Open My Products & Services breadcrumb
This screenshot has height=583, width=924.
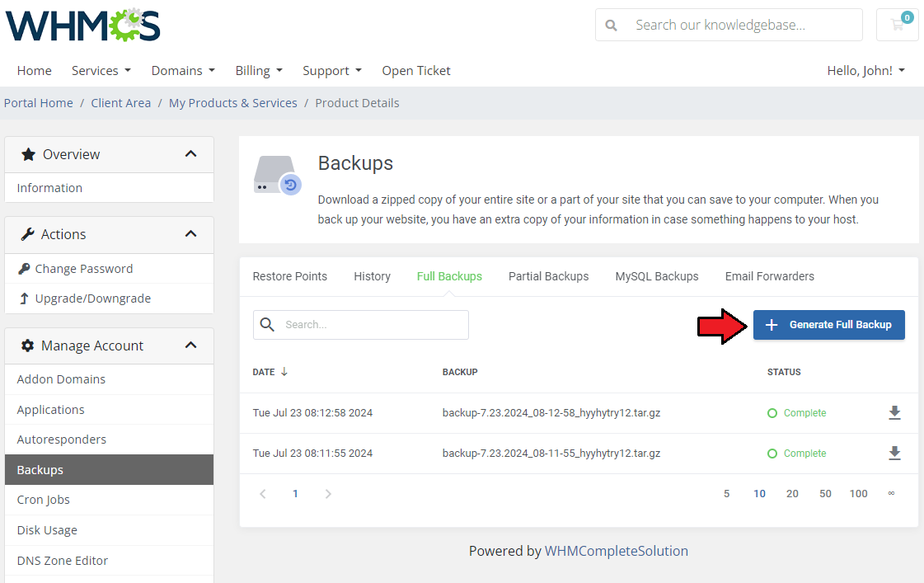[x=232, y=103]
